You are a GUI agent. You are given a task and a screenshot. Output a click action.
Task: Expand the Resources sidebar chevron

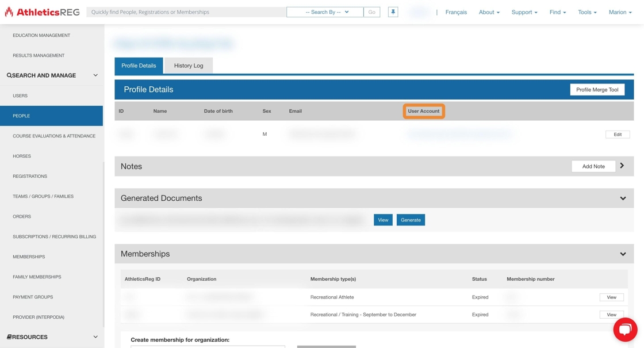(95, 337)
